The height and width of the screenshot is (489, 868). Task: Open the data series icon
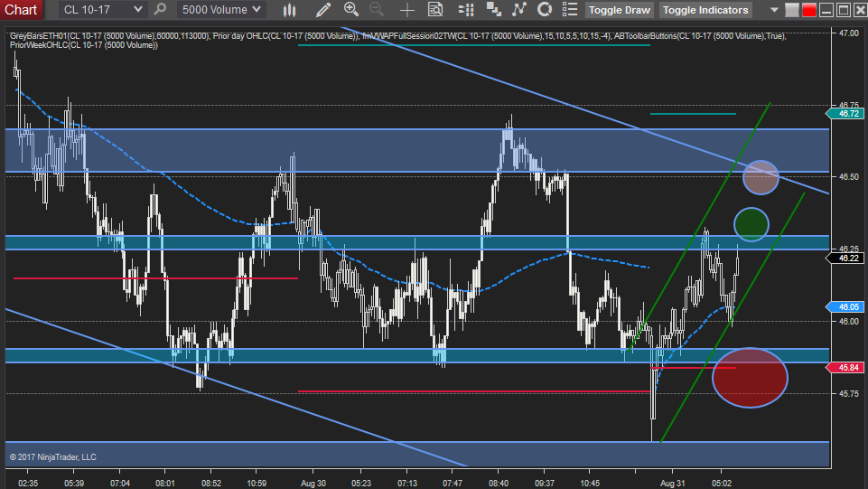pos(493,9)
